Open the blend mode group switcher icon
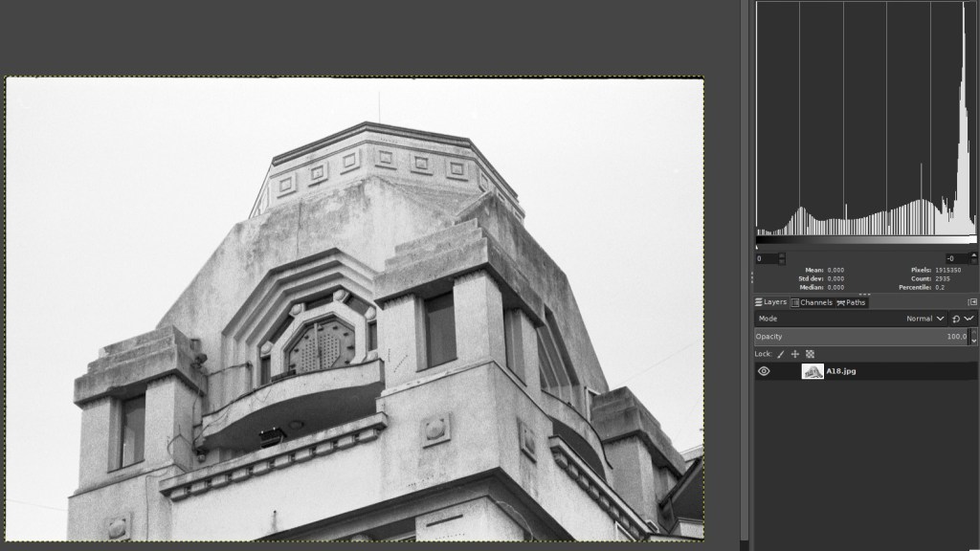This screenshot has width=980, height=551. [x=956, y=319]
